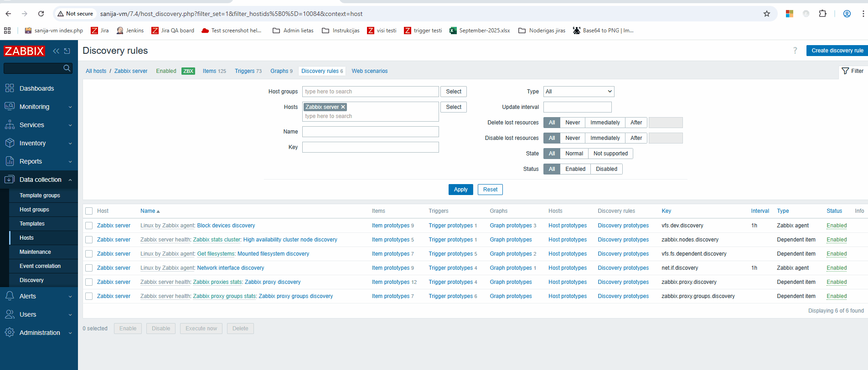Click the Reset filter button

click(x=490, y=190)
